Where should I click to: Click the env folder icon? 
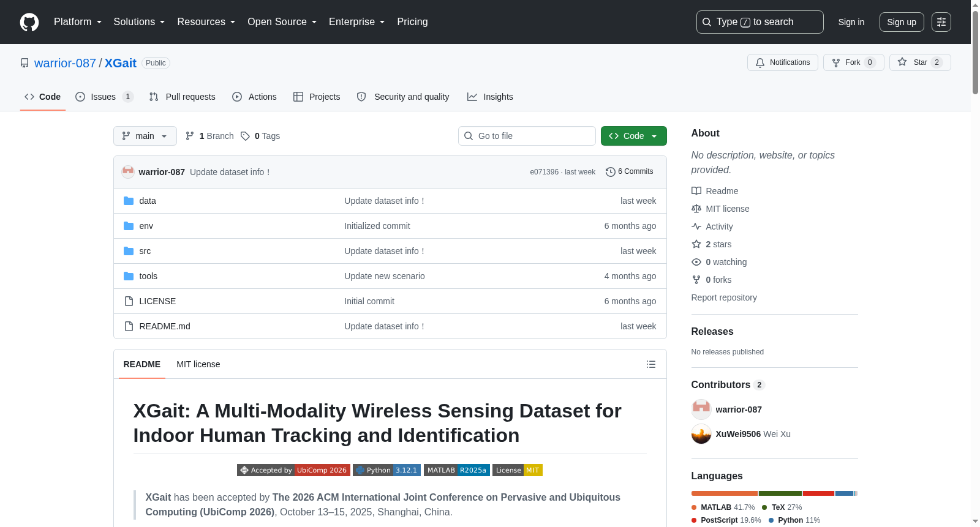pos(129,226)
